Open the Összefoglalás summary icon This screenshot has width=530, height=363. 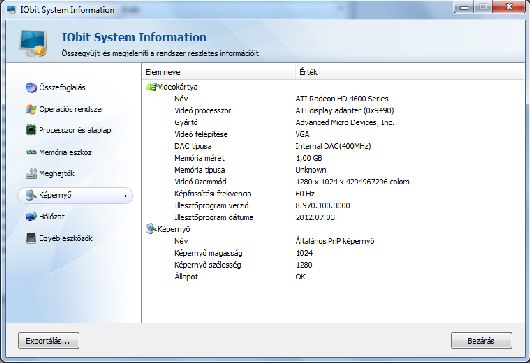(31, 88)
